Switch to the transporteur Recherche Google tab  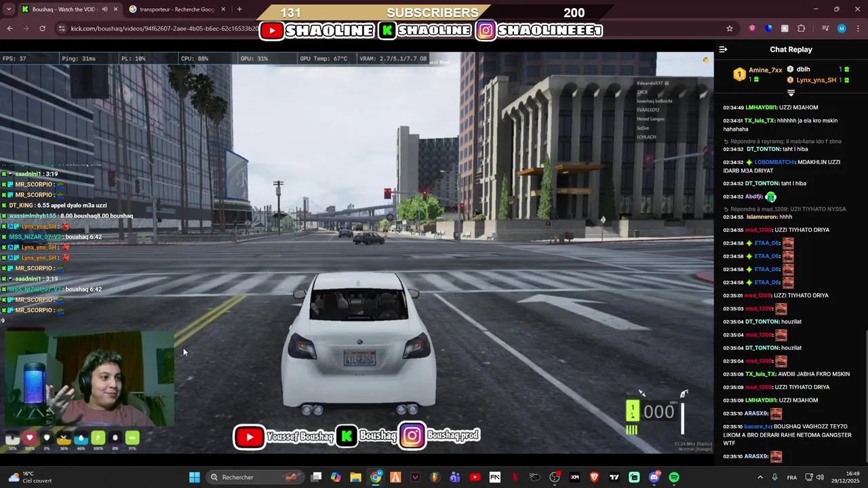[x=178, y=9]
